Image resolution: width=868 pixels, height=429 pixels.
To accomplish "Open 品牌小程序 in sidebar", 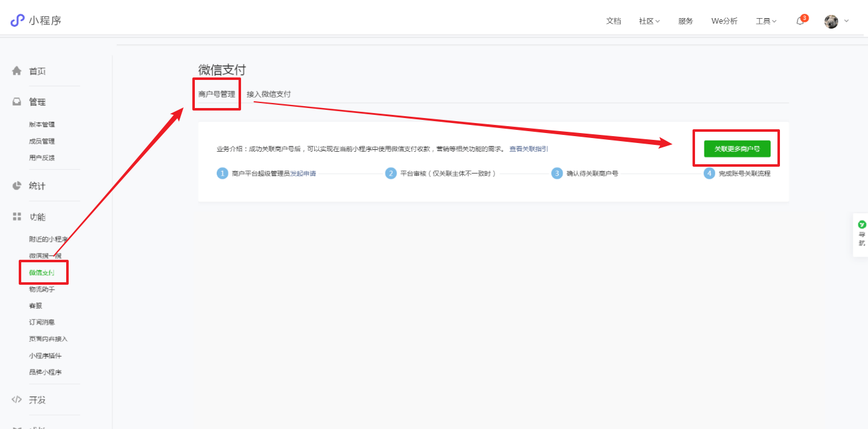I will pos(45,372).
